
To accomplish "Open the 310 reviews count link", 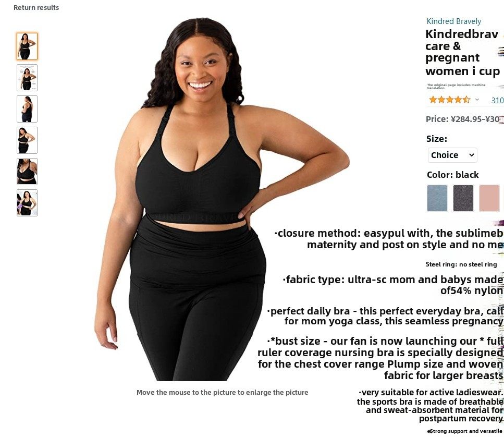I will pos(497,100).
